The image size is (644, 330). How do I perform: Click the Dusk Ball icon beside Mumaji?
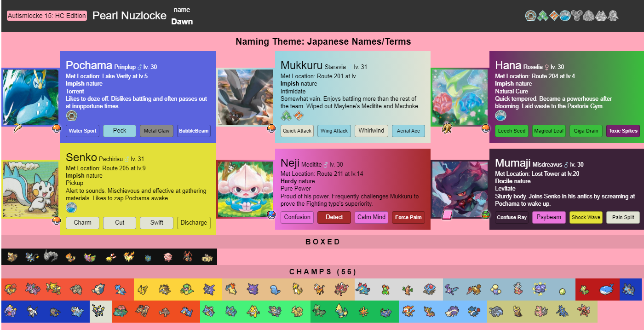(486, 215)
